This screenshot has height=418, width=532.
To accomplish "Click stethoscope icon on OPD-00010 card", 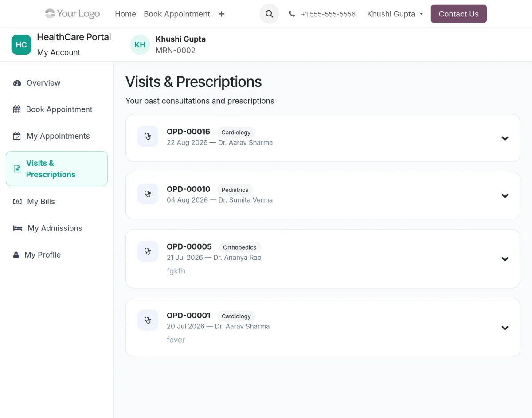I will click(x=148, y=194).
